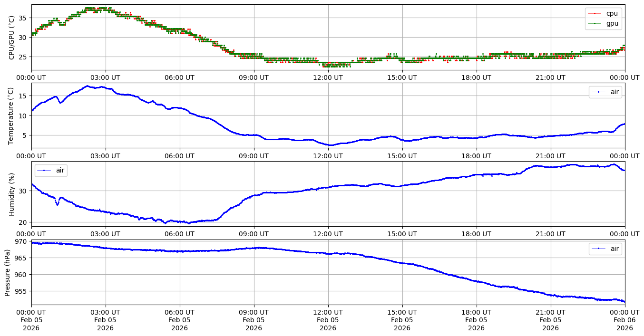
Task: Select the CPU/GPU (°C) y-axis label
Action: point(12,37)
